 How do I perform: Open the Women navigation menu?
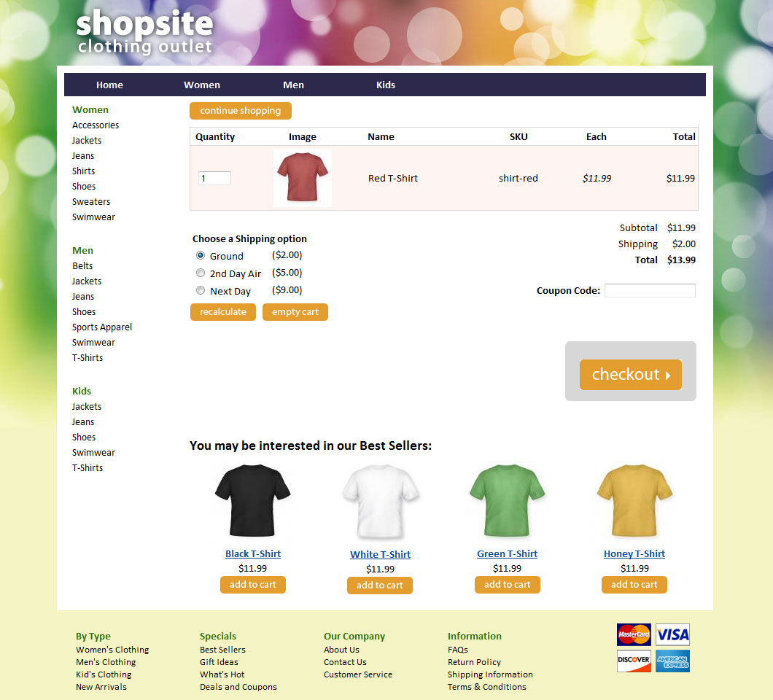coord(202,85)
